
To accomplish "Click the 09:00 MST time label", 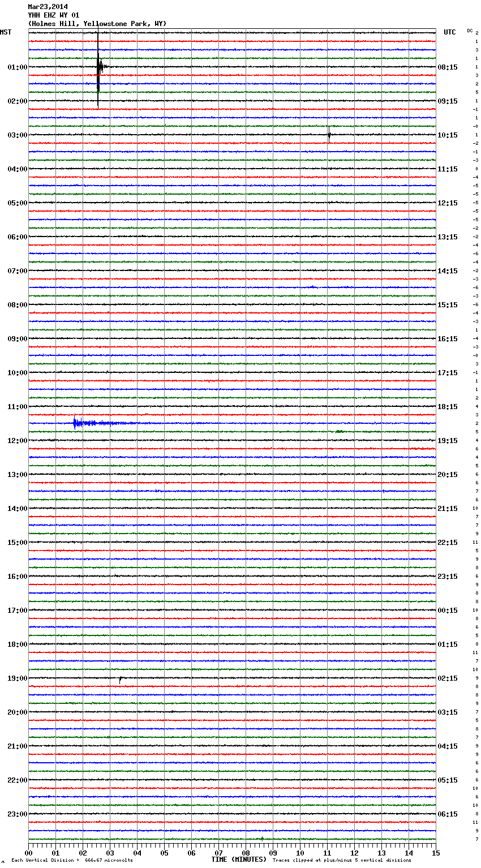I will (x=18, y=339).
